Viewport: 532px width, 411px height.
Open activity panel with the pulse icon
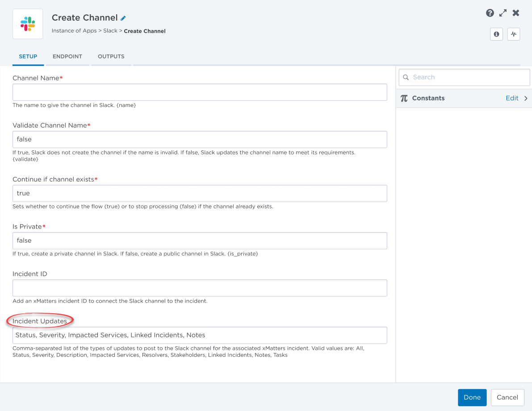(x=514, y=34)
